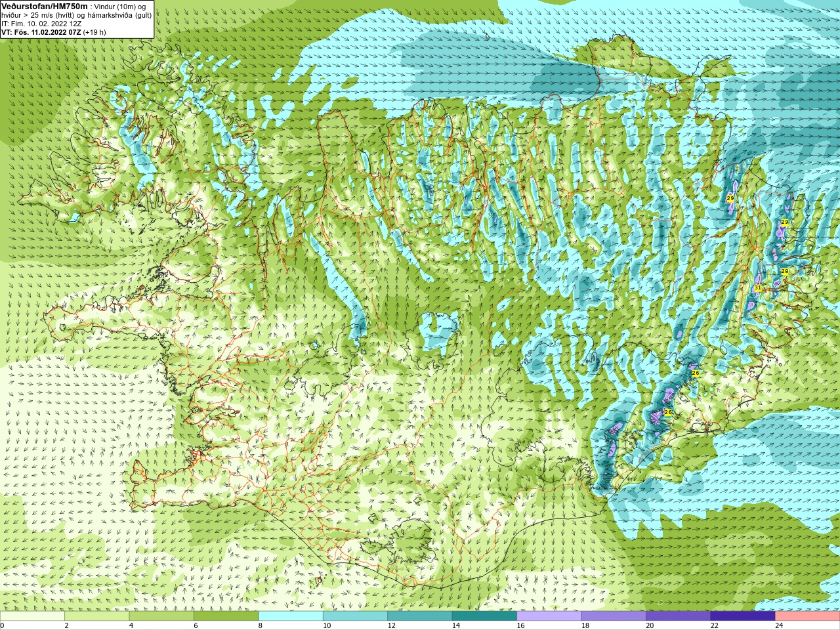Click the scale number 24
This screenshot has width=840, height=630.
780,625
